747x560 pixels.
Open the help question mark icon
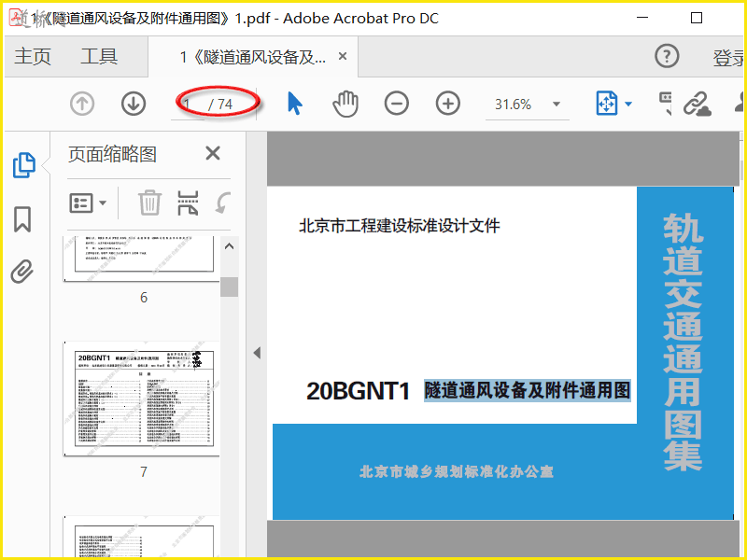pos(667,56)
